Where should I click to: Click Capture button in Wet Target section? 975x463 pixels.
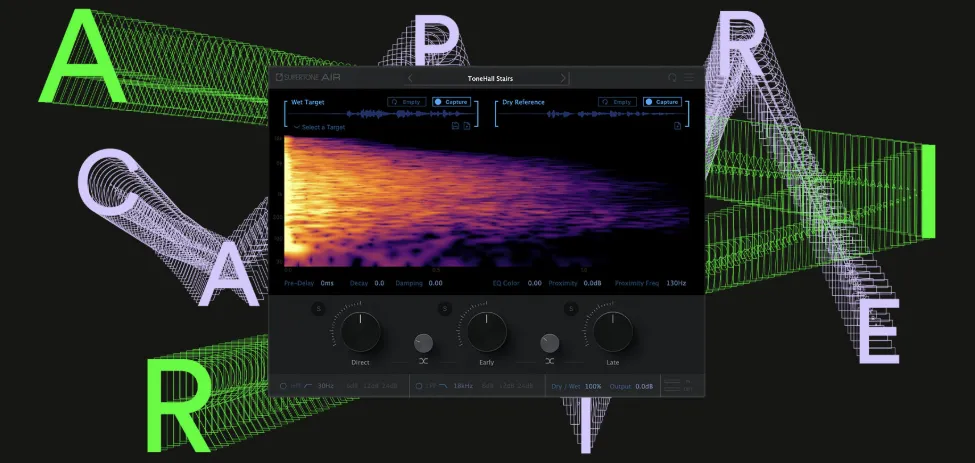451,102
